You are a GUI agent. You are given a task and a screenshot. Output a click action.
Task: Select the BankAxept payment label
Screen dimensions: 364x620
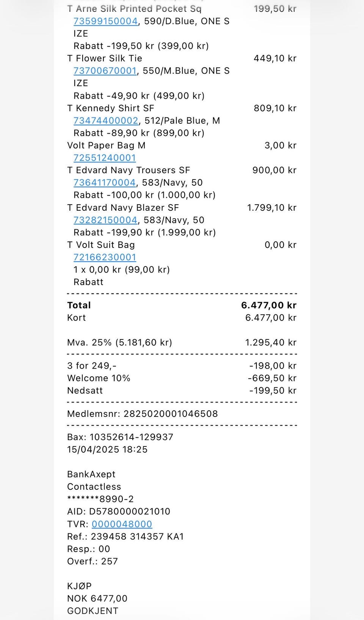point(91,474)
